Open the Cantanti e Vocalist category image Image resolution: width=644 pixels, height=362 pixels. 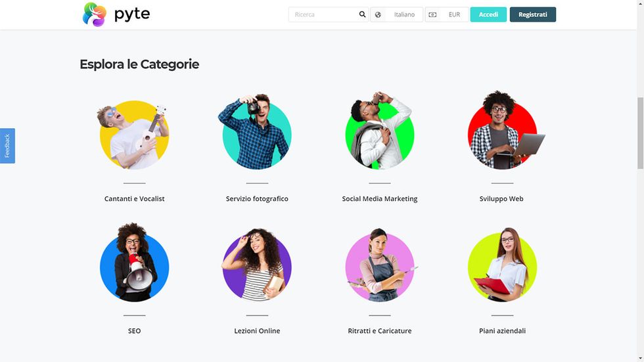pyautogui.click(x=134, y=135)
